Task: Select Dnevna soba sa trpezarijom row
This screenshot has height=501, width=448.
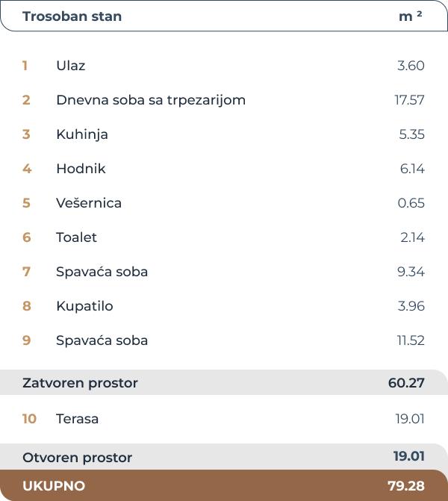Action: [224, 100]
